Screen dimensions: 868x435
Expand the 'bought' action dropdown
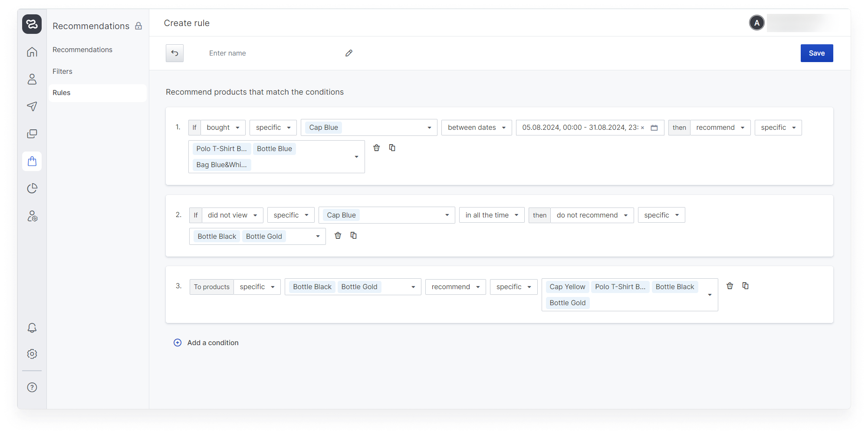(223, 128)
